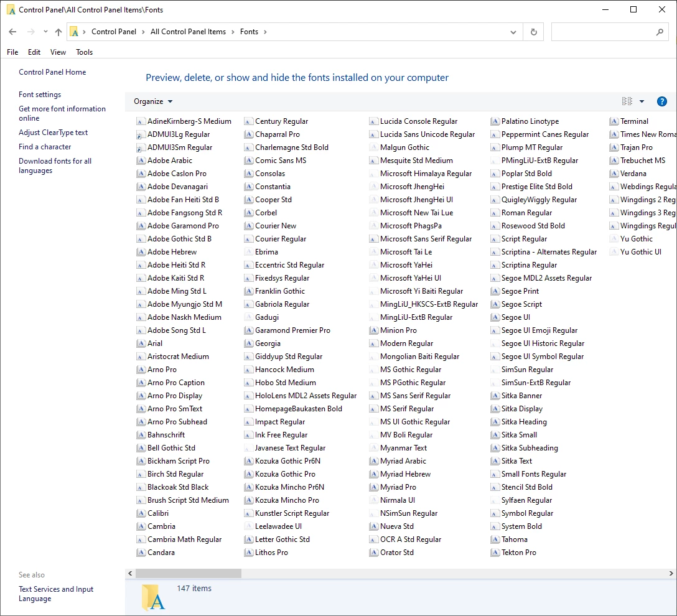Select Kozuka Gothic Pro font name

[285, 474]
